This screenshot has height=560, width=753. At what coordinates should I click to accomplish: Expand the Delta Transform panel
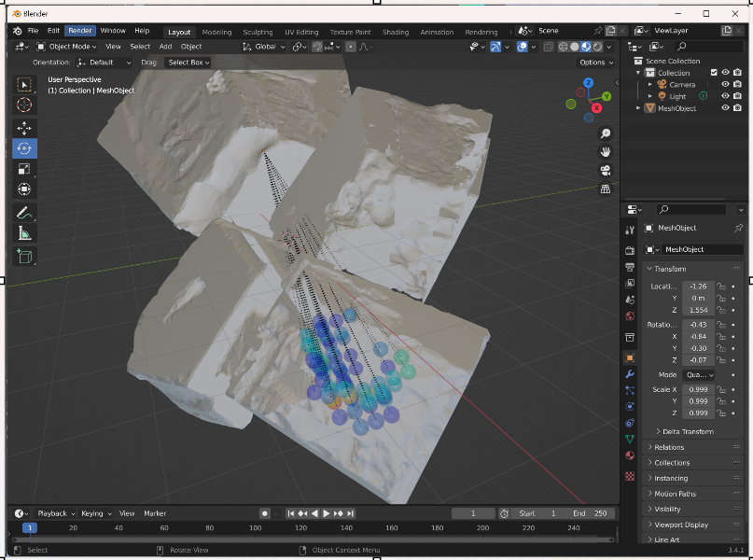pyautogui.click(x=687, y=432)
